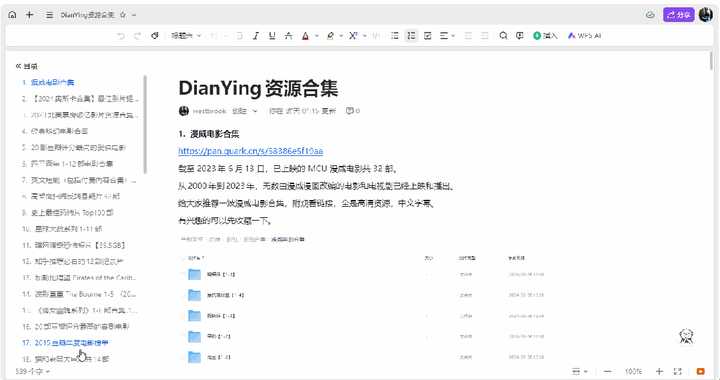
Task: Add a comment from toolbar
Action: pyautogui.click(x=520, y=35)
